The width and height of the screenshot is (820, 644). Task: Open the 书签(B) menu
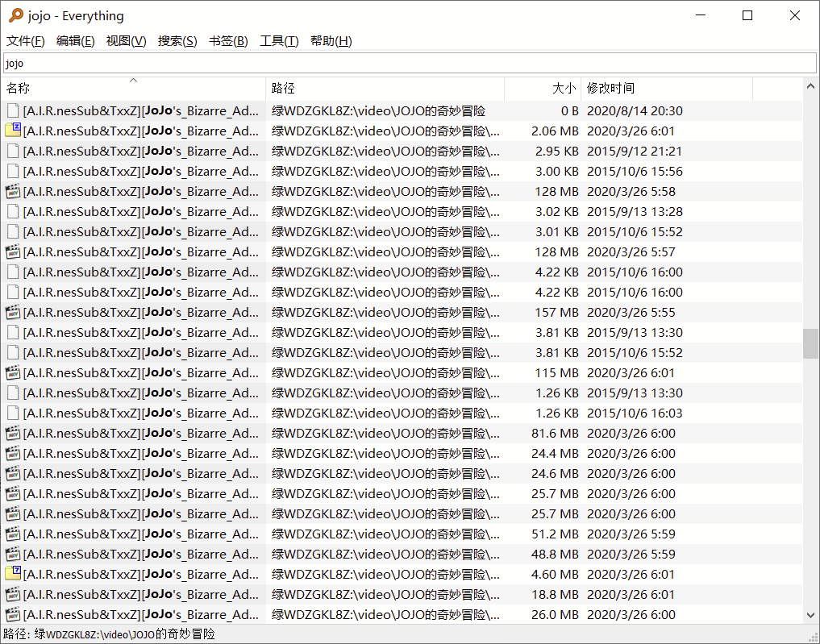tap(228, 41)
